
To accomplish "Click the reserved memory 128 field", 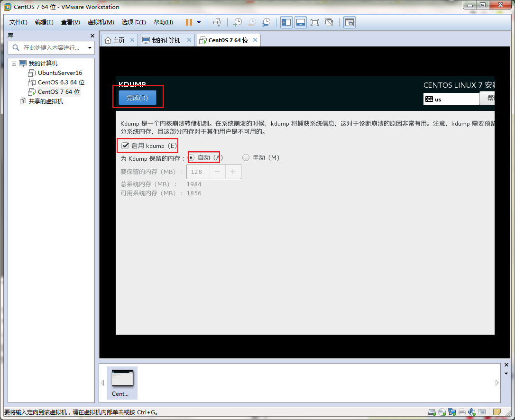I will click(198, 172).
